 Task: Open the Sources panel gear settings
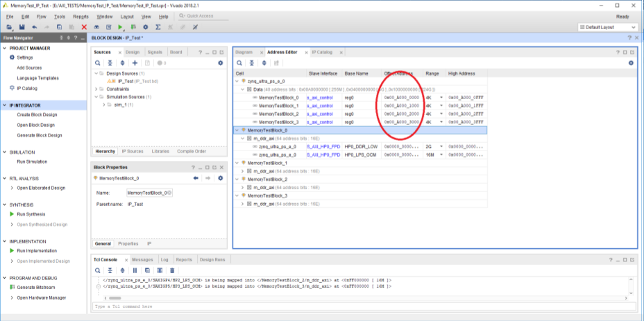220,63
